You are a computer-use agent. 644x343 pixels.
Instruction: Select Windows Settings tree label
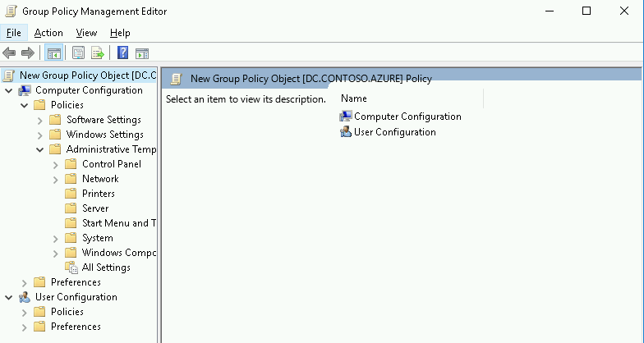click(105, 135)
